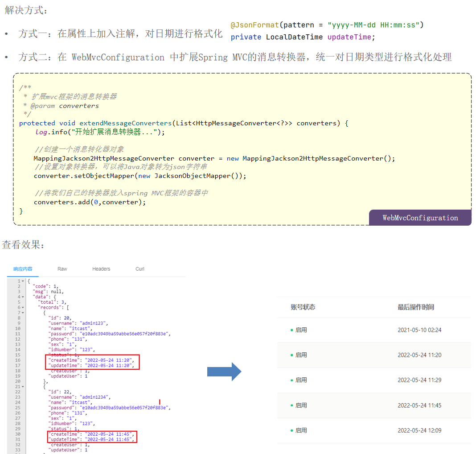The height and width of the screenshot is (454, 476).
Task: Collapse the "data" object on line 4
Action: coord(23,297)
